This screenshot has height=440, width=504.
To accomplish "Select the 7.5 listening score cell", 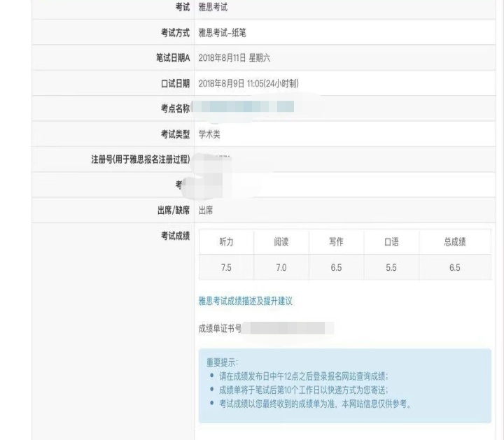I will click(x=226, y=268).
